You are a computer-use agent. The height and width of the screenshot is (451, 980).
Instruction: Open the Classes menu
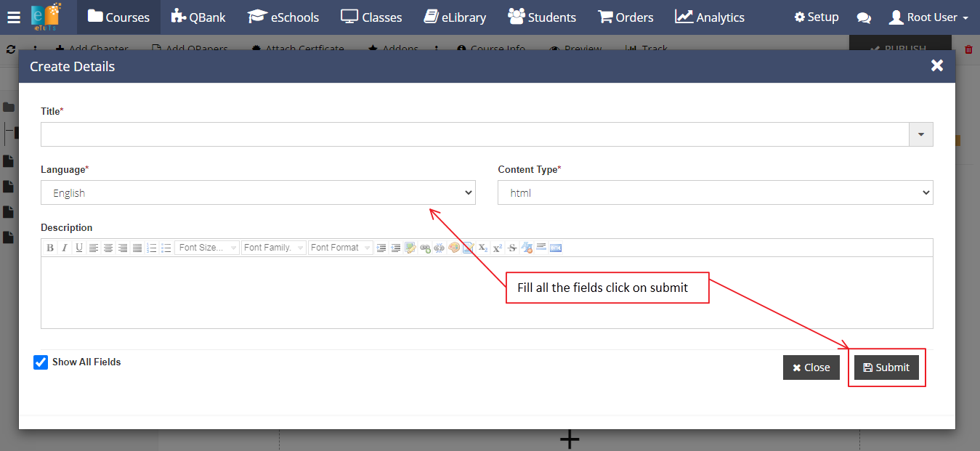371,17
